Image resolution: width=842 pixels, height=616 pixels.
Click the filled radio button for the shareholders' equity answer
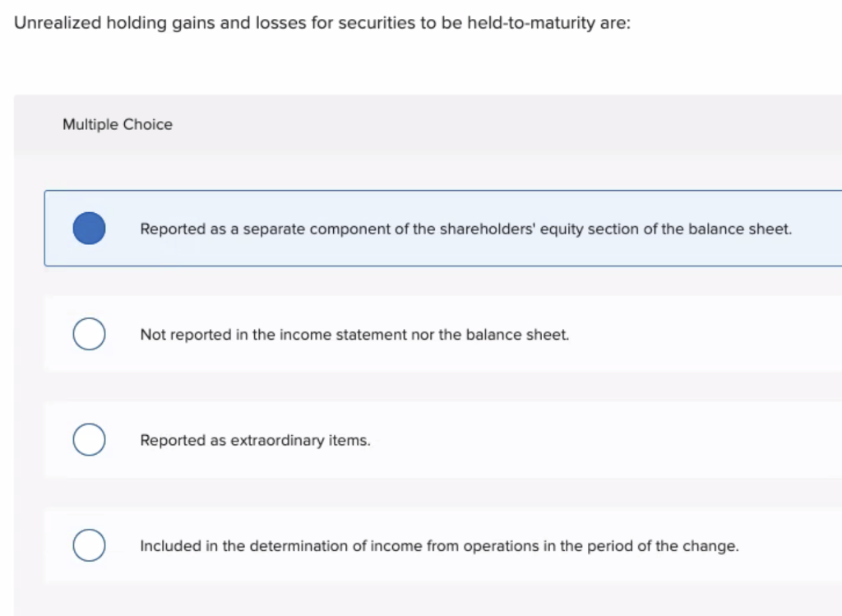coord(89,229)
